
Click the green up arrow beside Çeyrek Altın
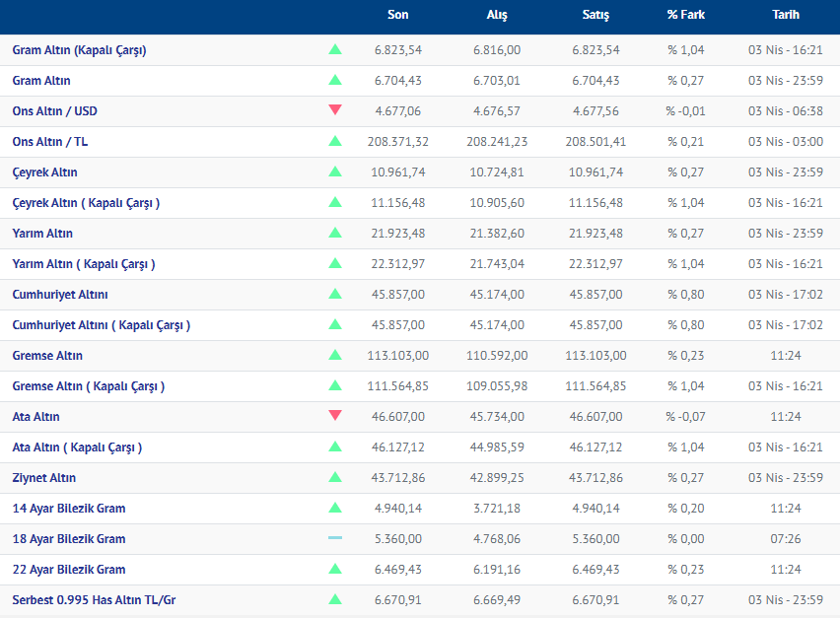[x=335, y=172]
